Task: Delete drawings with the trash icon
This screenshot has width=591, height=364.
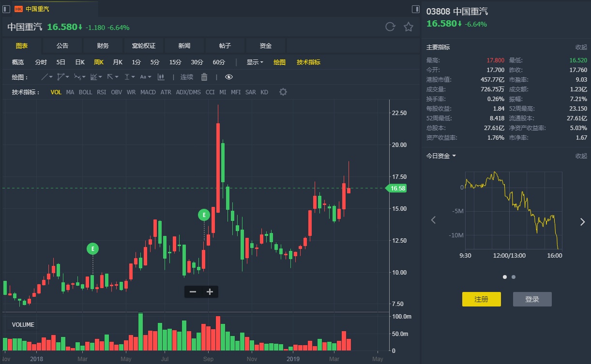Action: 204,77
